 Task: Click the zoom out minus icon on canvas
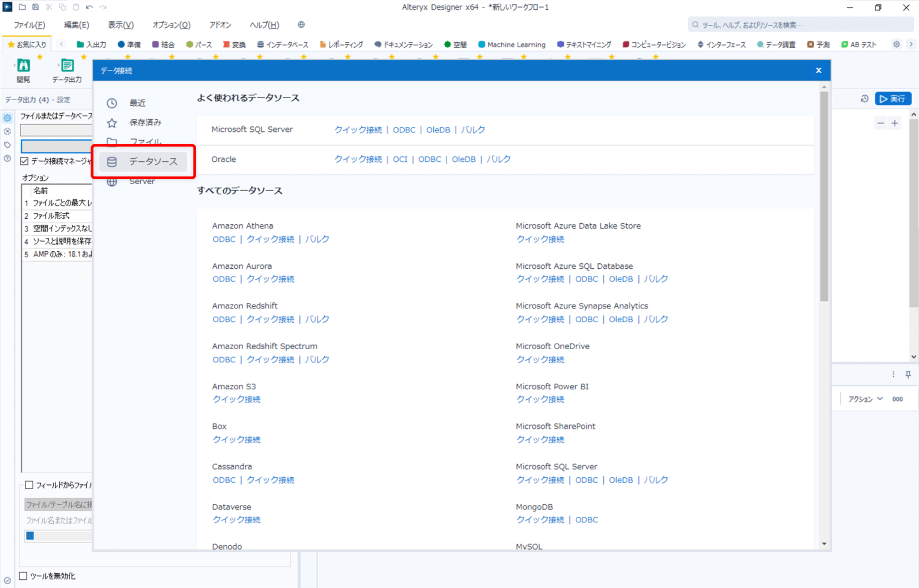880,123
